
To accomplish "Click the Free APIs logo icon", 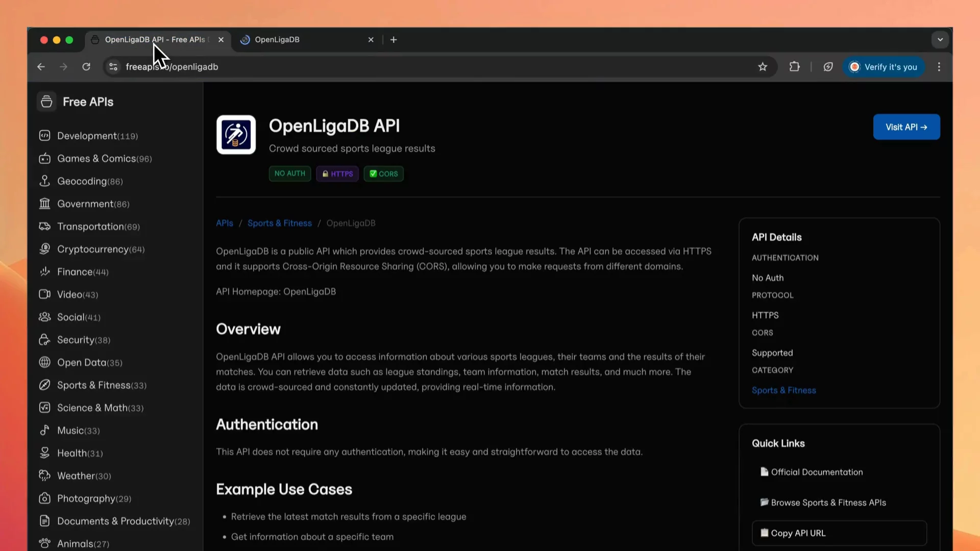I will [x=46, y=102].
